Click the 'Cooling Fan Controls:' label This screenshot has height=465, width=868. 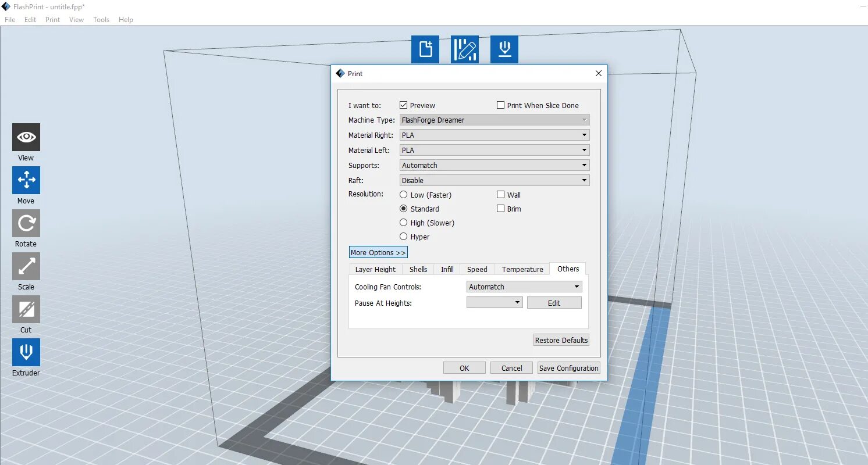click(x=388, y=287)
